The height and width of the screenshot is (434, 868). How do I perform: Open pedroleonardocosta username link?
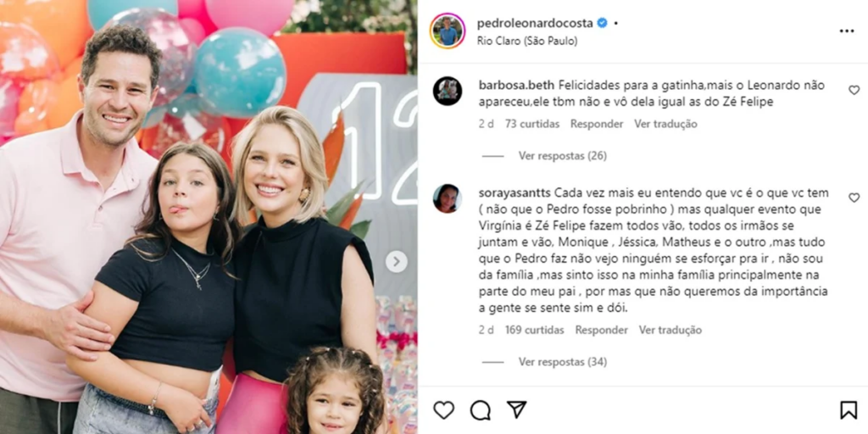535,23
